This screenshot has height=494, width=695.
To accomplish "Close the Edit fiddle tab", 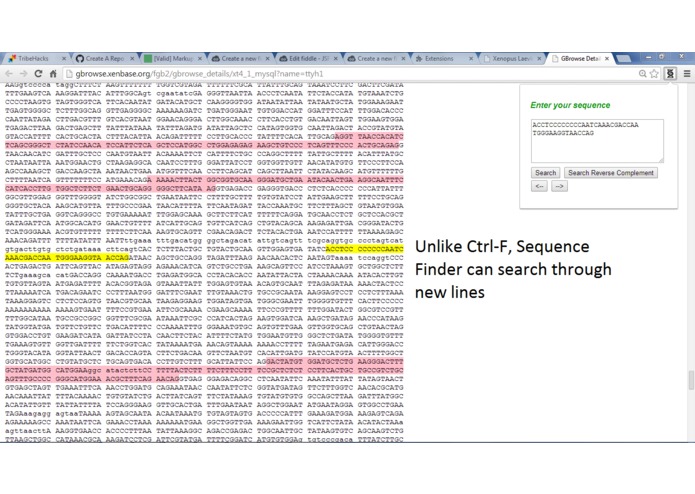I will click(336, 58).
